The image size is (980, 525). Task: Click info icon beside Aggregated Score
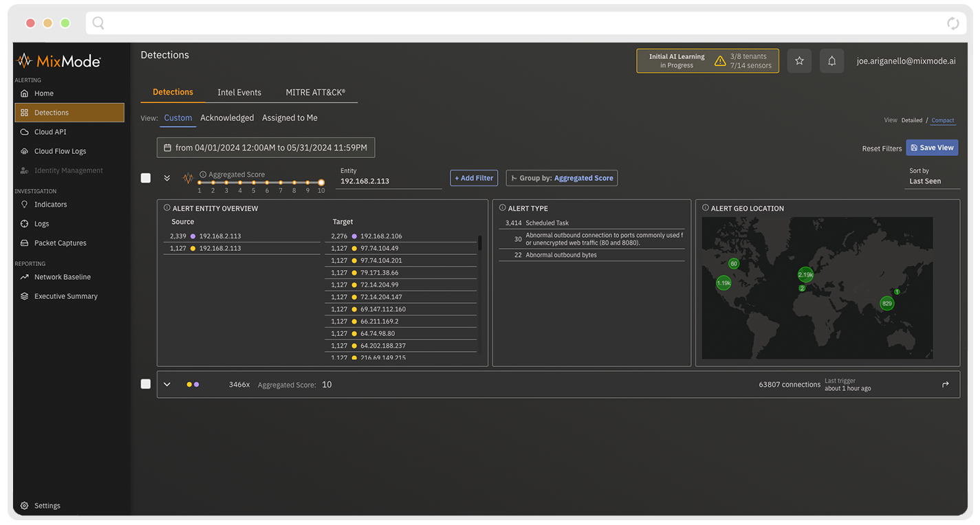(x=203, y=175)
